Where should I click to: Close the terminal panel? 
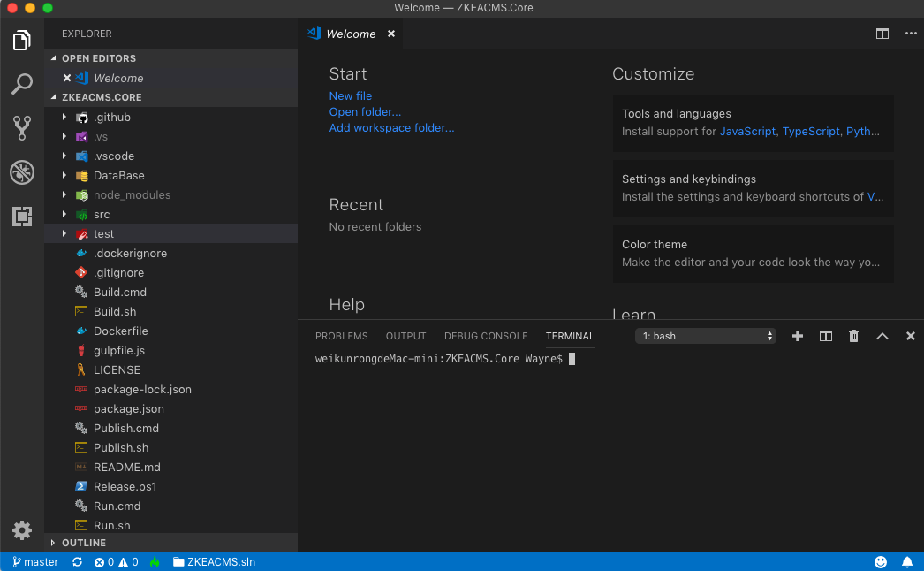tap(911, 336)
